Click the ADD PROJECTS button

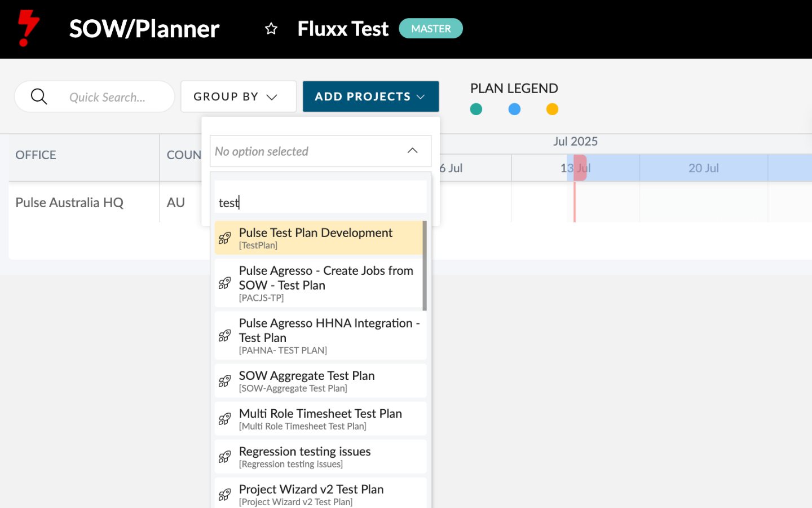point(371,97)
